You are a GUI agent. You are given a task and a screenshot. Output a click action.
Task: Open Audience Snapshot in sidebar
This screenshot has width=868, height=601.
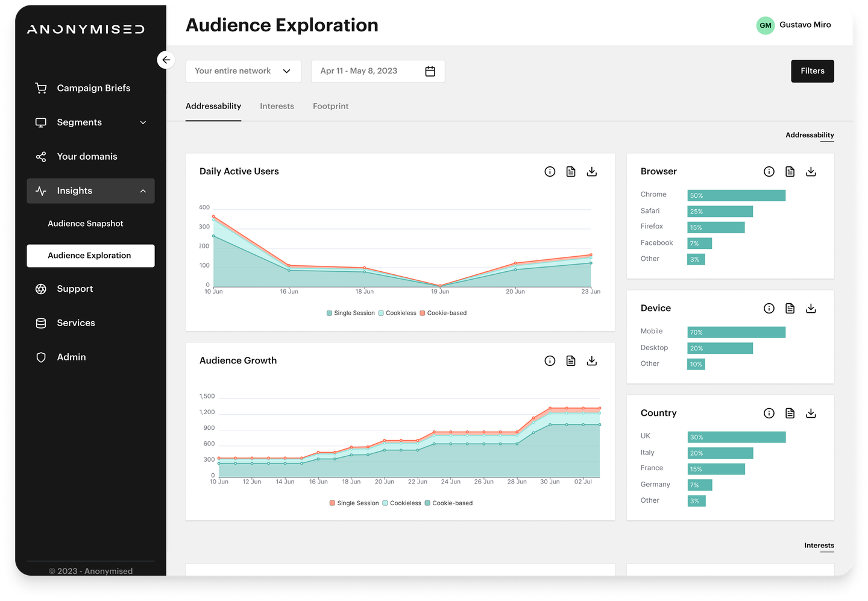click(86, 224)
